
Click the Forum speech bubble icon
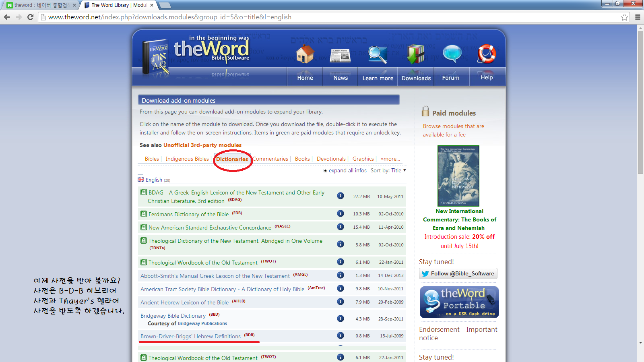tap(452, 54)
